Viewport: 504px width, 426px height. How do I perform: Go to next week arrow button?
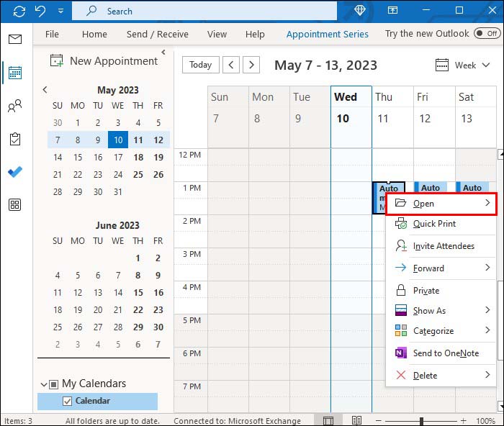pos(251,65)
